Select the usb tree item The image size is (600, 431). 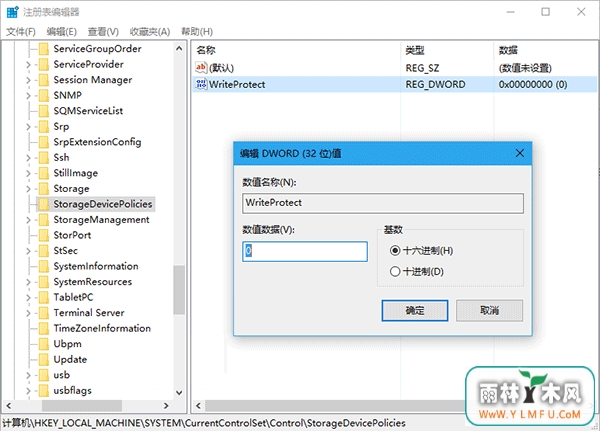pyautogui.click(x=62, y=375)
